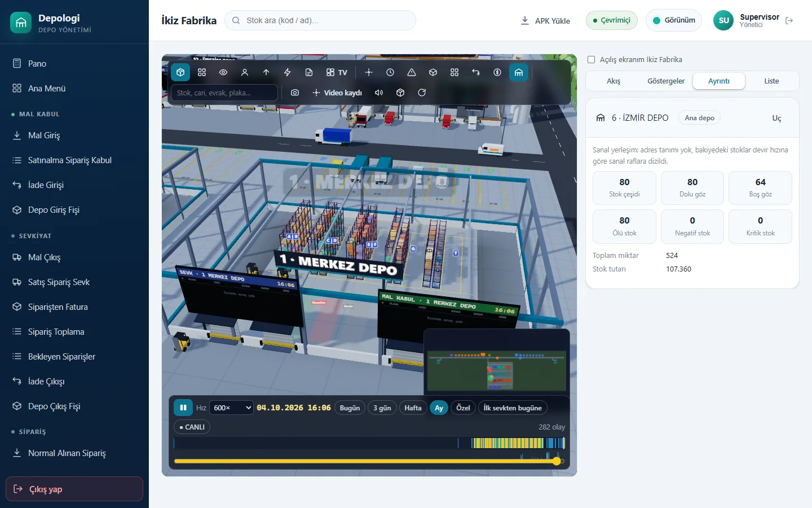Click the clock history icon
812x508 pixels.
(x=390, y=72)
